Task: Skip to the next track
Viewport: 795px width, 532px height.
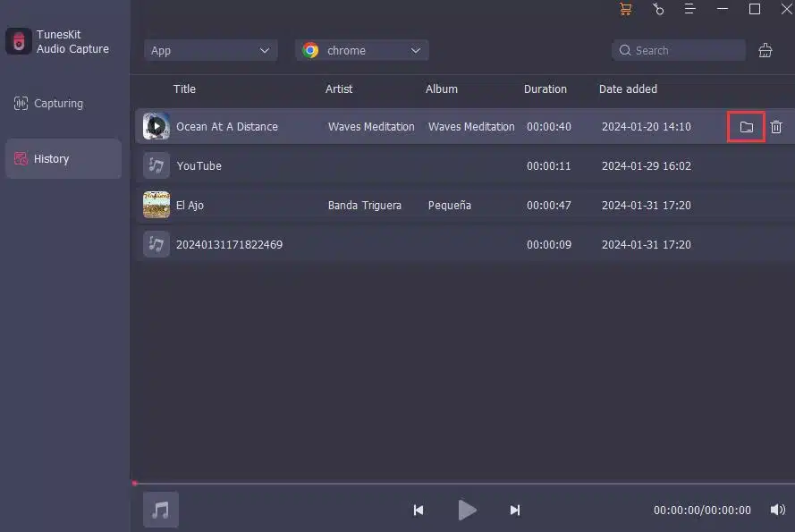Action: pos(514,511)
